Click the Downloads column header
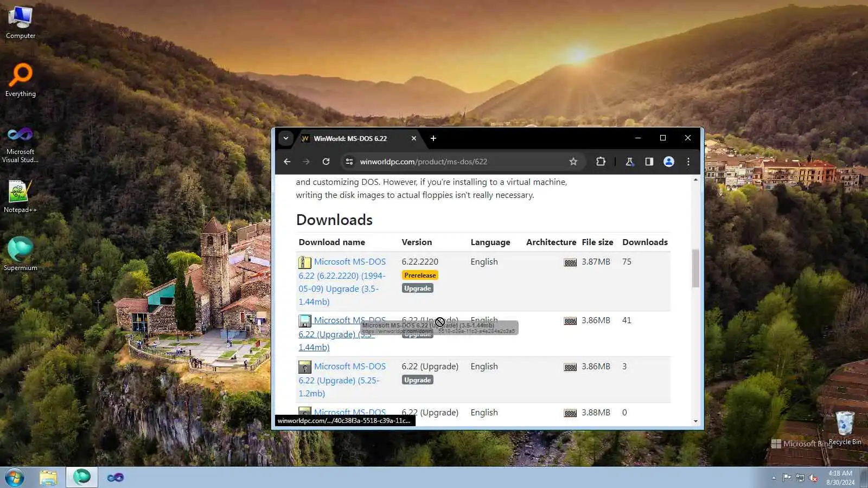868x488 pixels. coord(645,242)
